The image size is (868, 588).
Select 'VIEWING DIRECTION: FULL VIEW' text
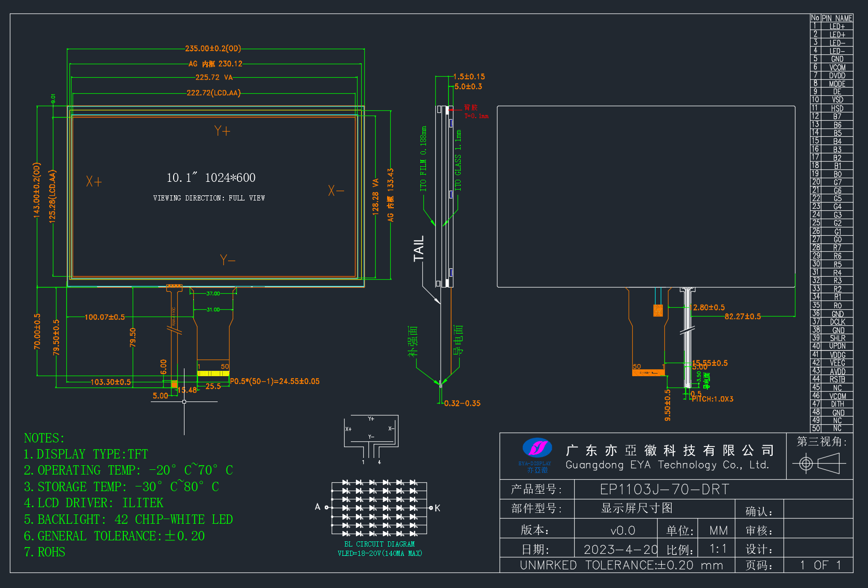(209, 198)
